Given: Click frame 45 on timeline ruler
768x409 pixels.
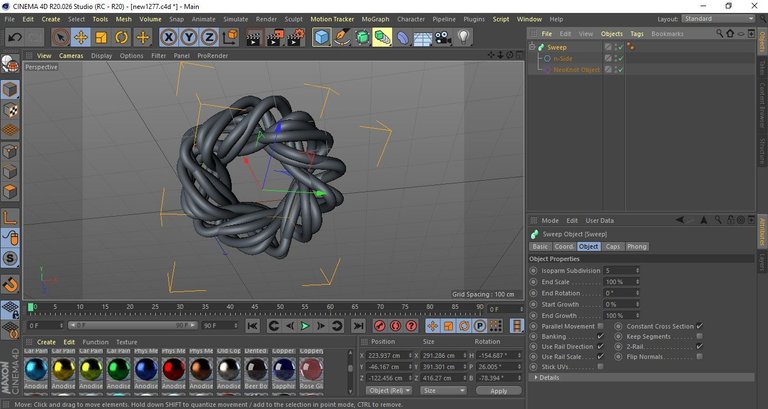Looking at the screenshot, I should coord(255,307).
